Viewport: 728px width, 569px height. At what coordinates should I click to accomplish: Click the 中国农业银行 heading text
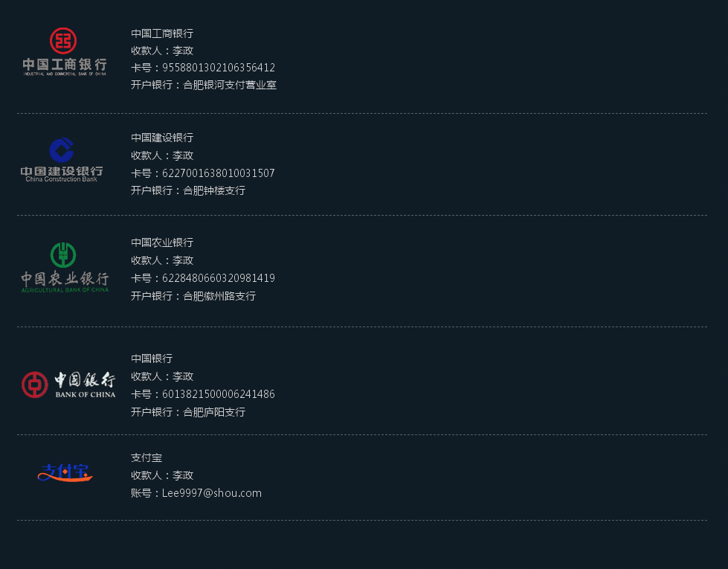162,242
